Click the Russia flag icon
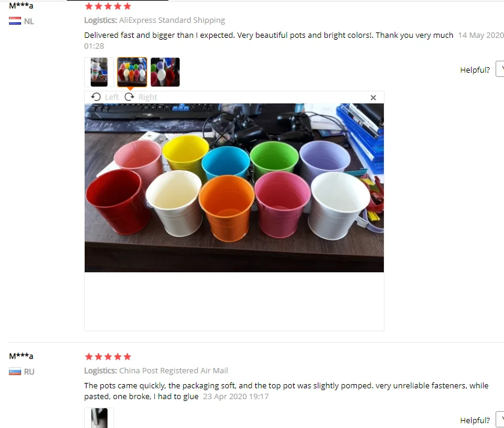The height and width of the screenshot is (428, 504). tap(15, 371)
